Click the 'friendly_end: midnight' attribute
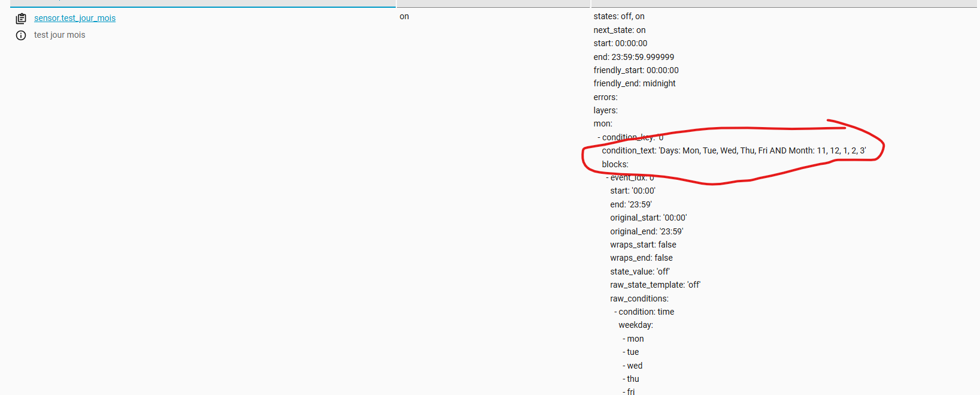Viewport: 980px width, 395px height. point(634,83)
